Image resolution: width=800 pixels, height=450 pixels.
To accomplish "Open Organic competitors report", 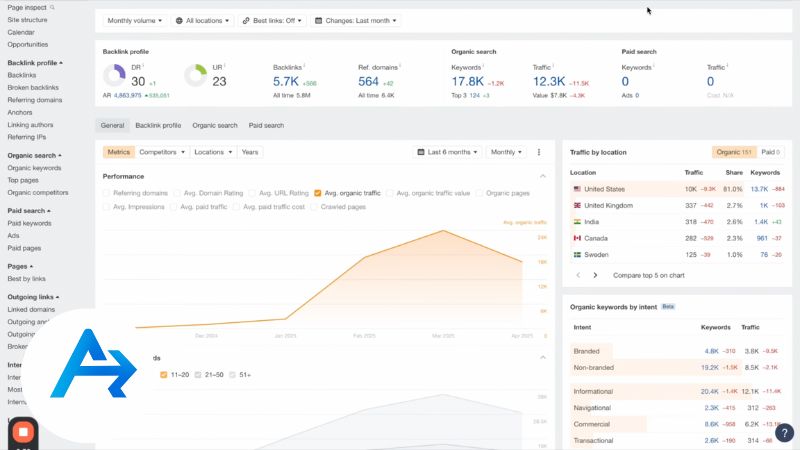I will coord(38,192).
